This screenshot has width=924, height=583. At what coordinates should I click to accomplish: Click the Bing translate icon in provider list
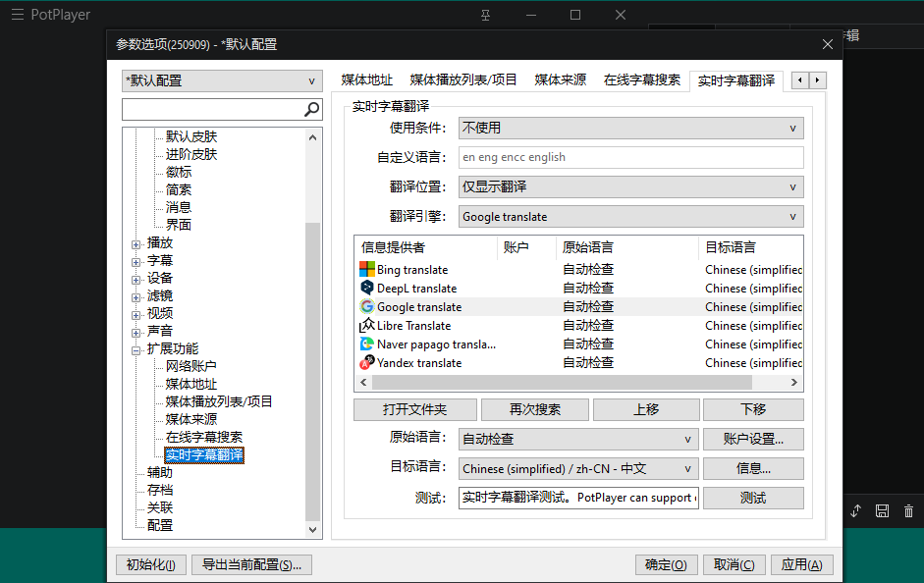click(x=367, y=269)
